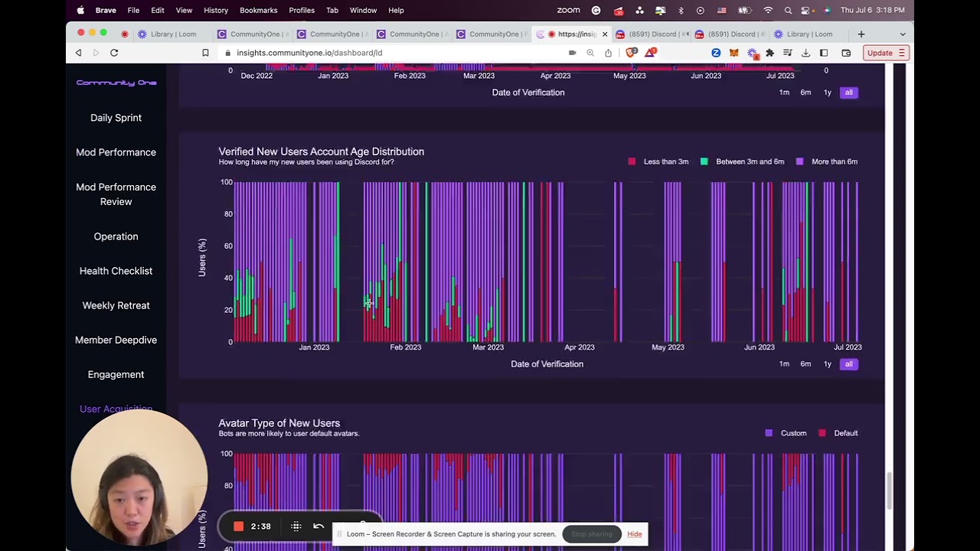Viewport: 980px width, 551px height.
Task: Select 1m range on the top chart
Action: 784,93
